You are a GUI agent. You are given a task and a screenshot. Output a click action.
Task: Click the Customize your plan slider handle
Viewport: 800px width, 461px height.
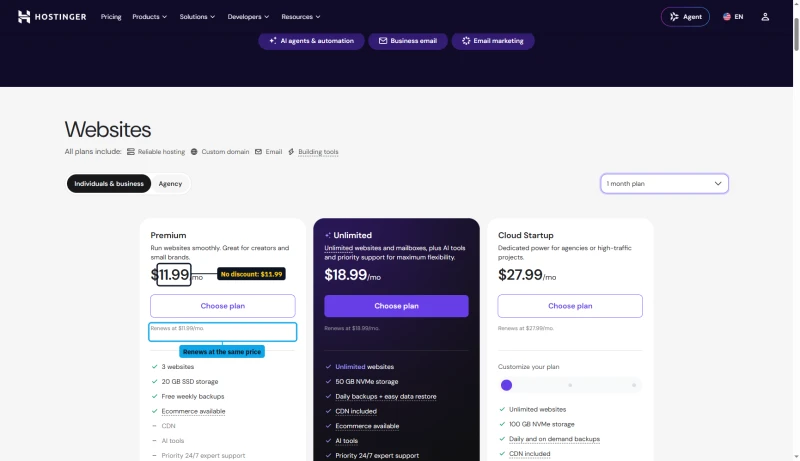point(506,385)
